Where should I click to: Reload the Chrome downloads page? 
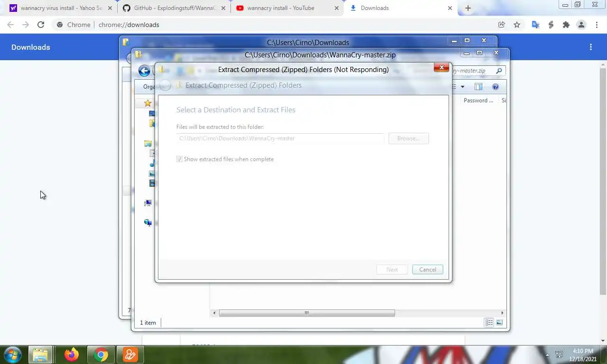point(41,25)
